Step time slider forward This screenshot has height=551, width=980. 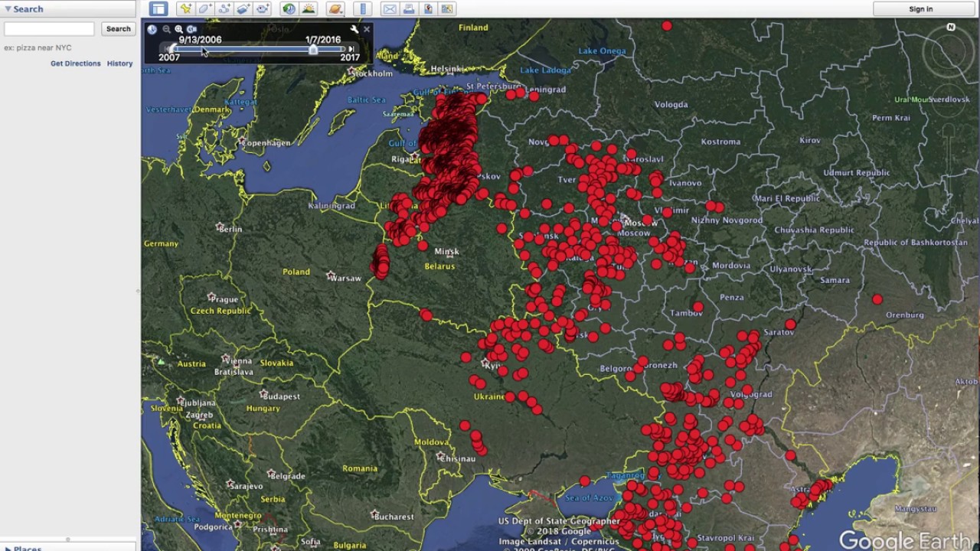pyautogui.click(x=351, y=49)
